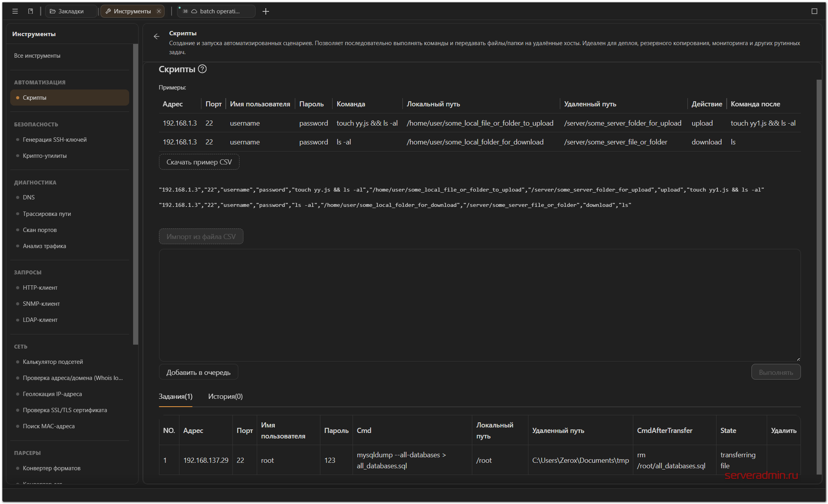Open the Закладки tab
828x504 pixels.
tap(71, 11)
